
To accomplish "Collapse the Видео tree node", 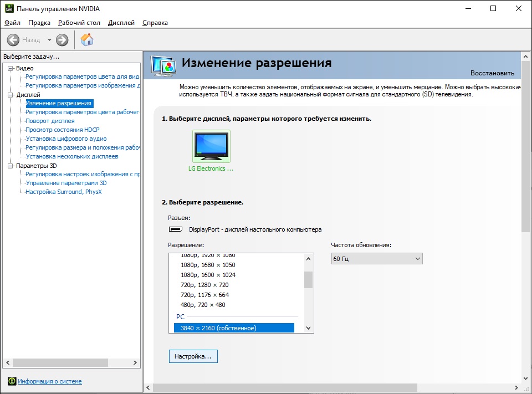I will coord(11,68).
